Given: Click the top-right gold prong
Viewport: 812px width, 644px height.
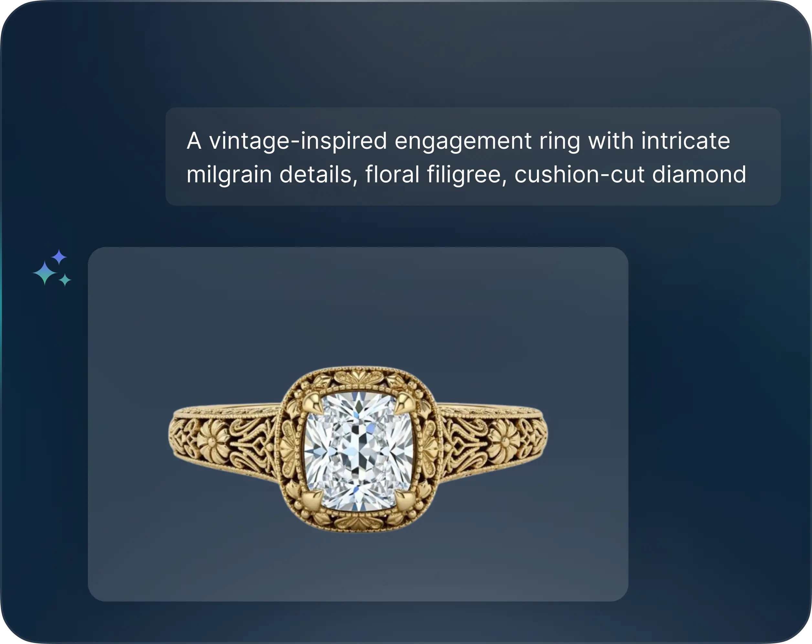Looking at the screenshot, I should [x=404, y=402].
